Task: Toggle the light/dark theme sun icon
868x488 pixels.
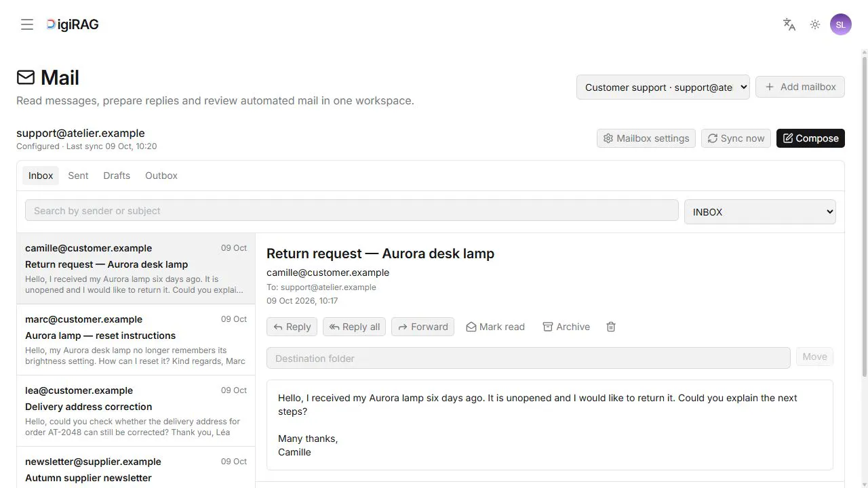Action: pyautogui.click(x=815, y=24)
